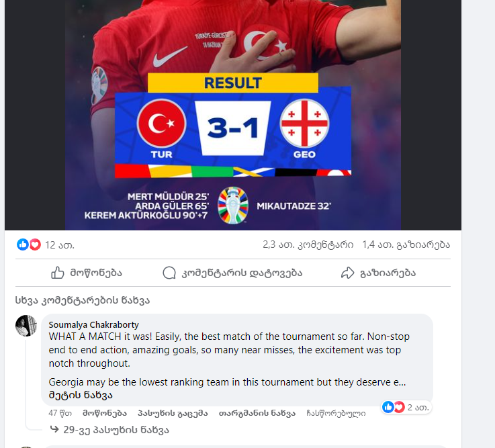
Task: Click თარგმანის ნახვა to translate the comment
Action: [x=257, y=413]
